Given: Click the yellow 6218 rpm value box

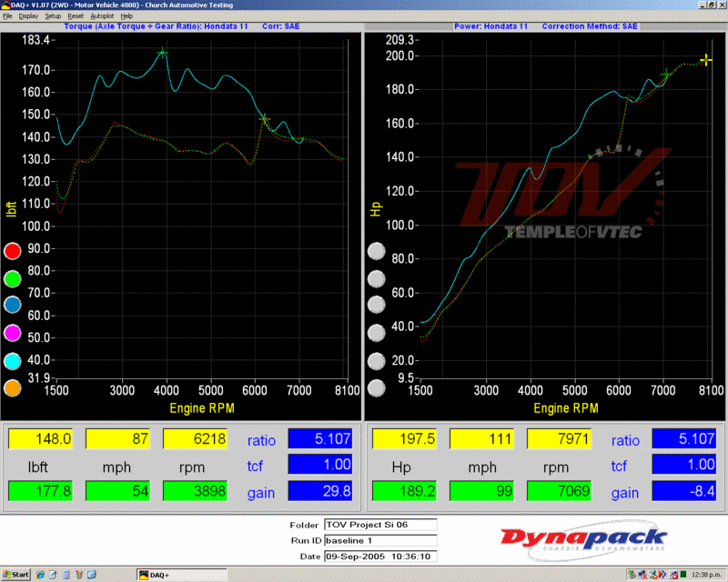Looking at the screenshot, I should (195, 438).
